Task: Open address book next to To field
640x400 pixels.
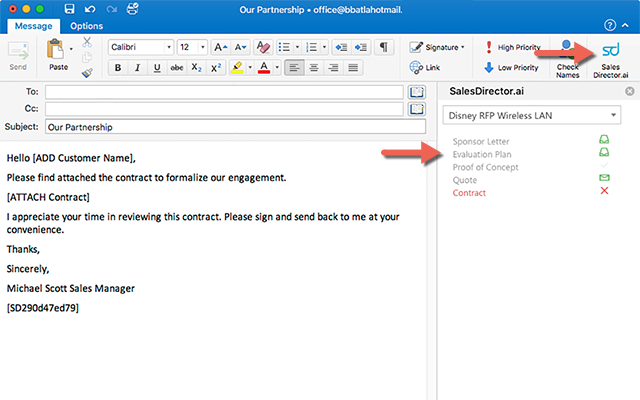Action: point(417,92)
